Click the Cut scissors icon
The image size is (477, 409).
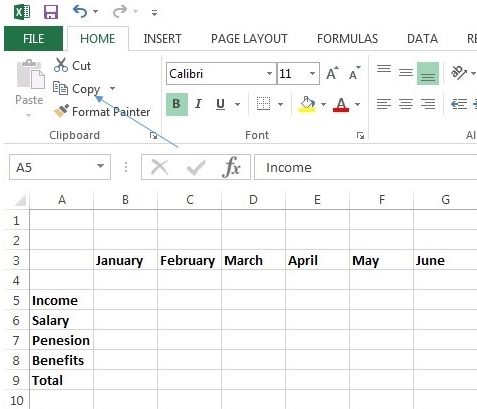(61, 65)
